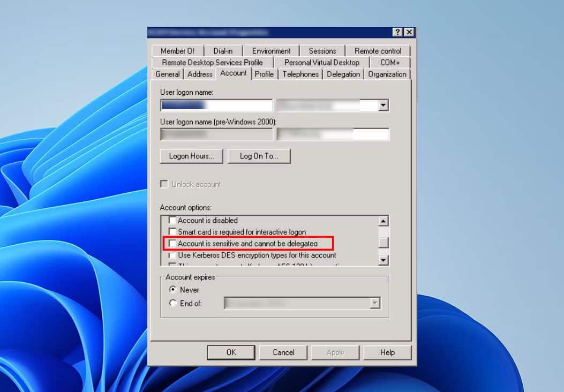The width and height of the screenshot is (564, 392).
Task: Open the Telephones tab
Action: click(300, 74)
